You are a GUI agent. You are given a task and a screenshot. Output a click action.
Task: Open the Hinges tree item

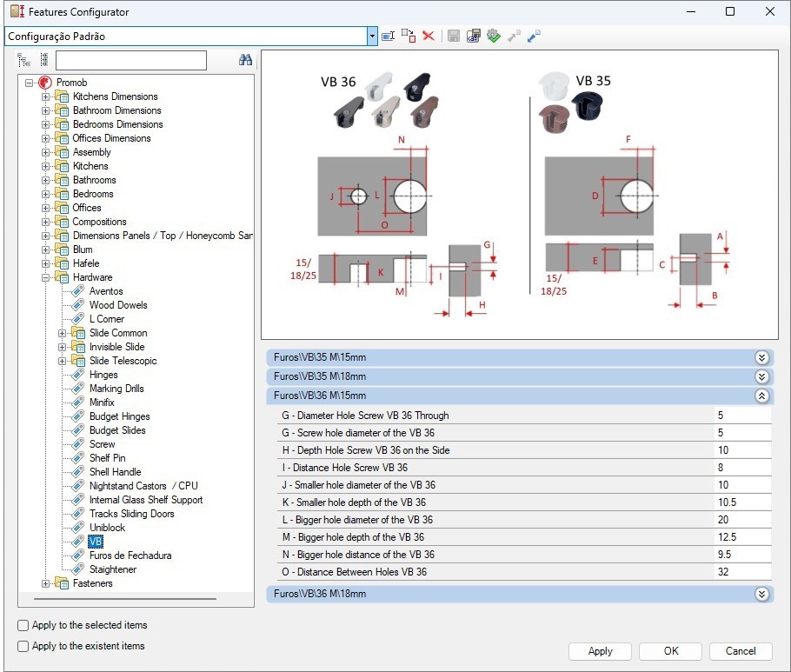[x=103, y=375]
